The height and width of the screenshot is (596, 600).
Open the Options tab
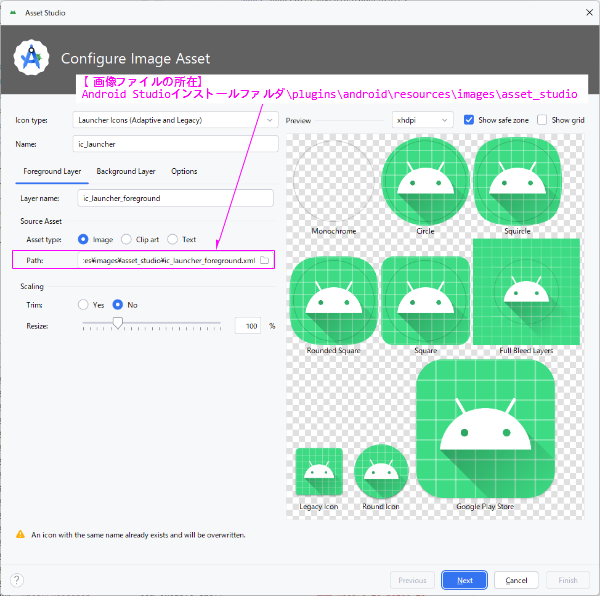[184, 171]
